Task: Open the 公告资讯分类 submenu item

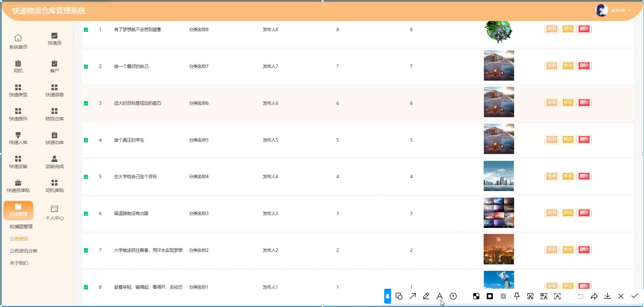Action: pyautogui.click(x=24, y=251)
